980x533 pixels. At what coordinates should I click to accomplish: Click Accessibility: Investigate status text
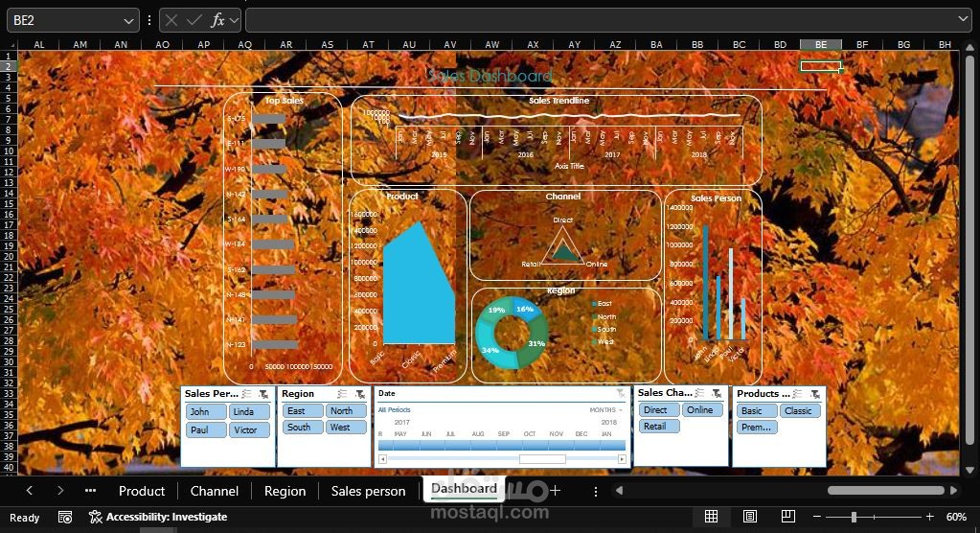click(x=167, y=518)
